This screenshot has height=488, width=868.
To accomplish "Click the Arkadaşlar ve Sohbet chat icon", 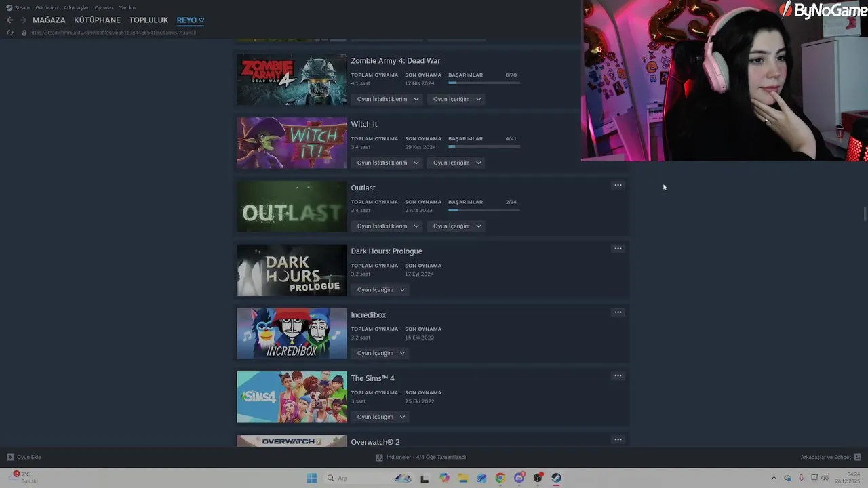I will [858, 457].
